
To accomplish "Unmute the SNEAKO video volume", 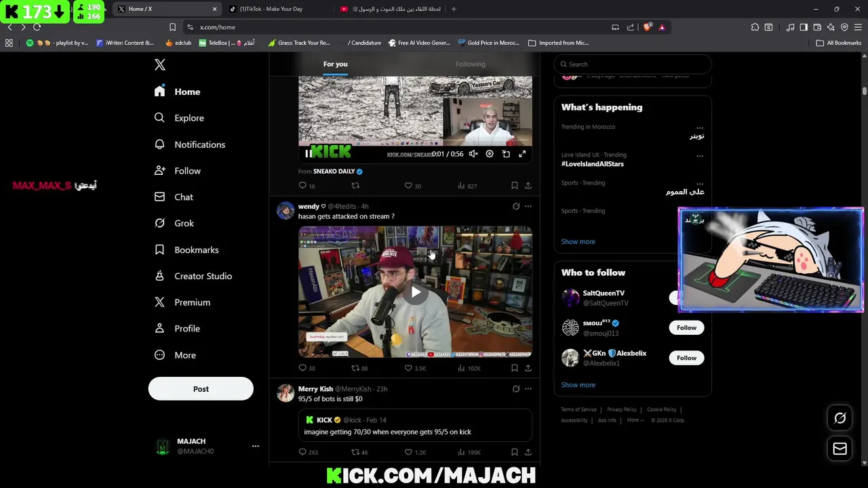I will click(473, 154).
